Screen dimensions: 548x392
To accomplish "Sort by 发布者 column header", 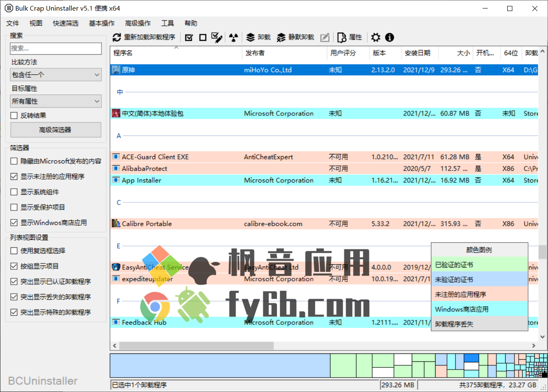I will point(284,53).
